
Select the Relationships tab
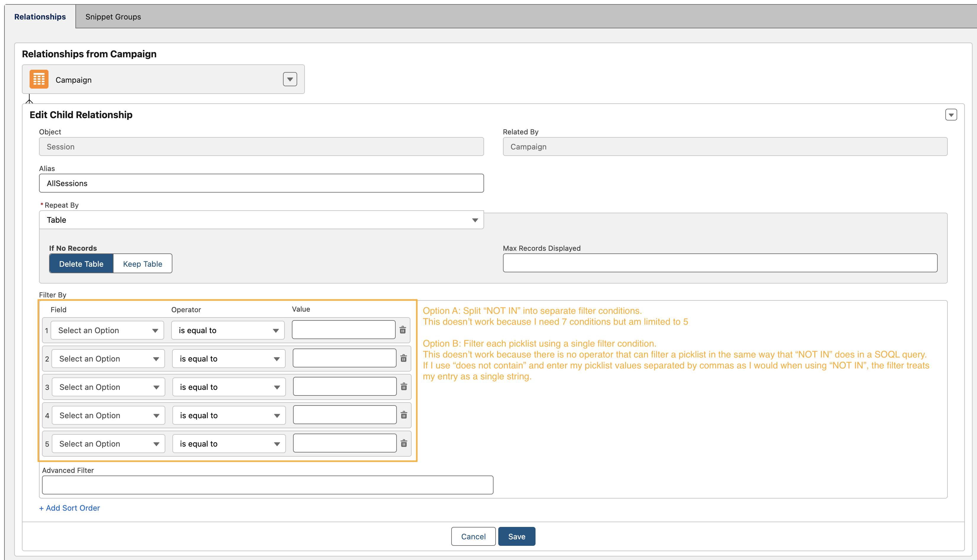point(40,17)
